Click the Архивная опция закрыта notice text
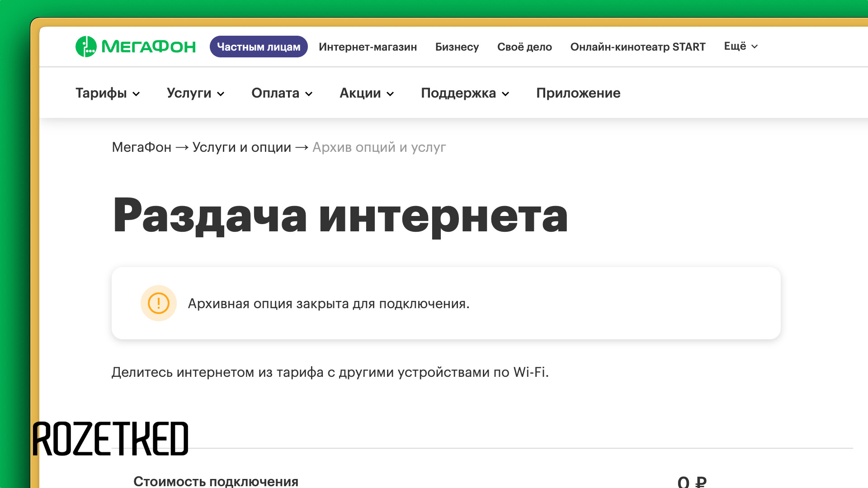Viewport: 868px width, 488px height. [x=329, y=304]
